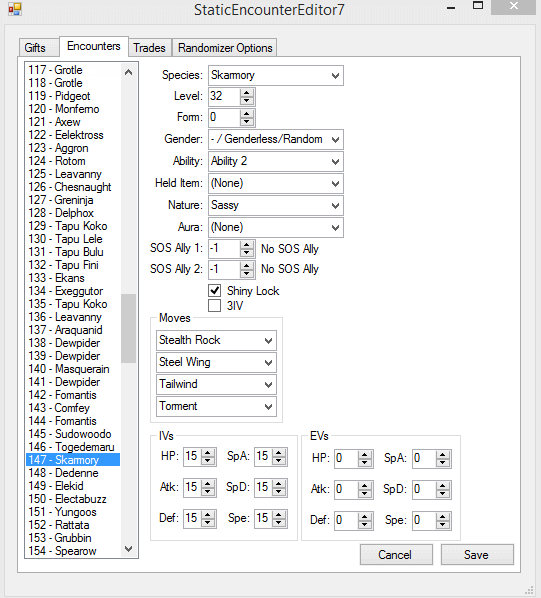Select 150 - Electabuzz entry
541x598 pixels.
click(73, 499)
